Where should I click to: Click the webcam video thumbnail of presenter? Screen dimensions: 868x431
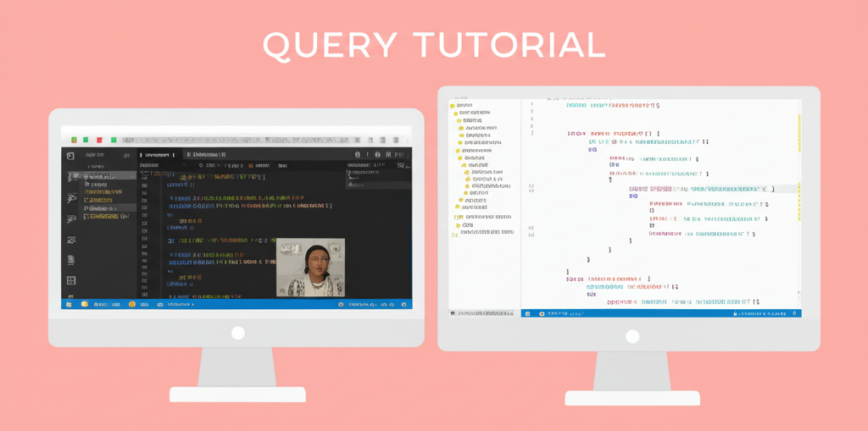(x=310, y=267)
